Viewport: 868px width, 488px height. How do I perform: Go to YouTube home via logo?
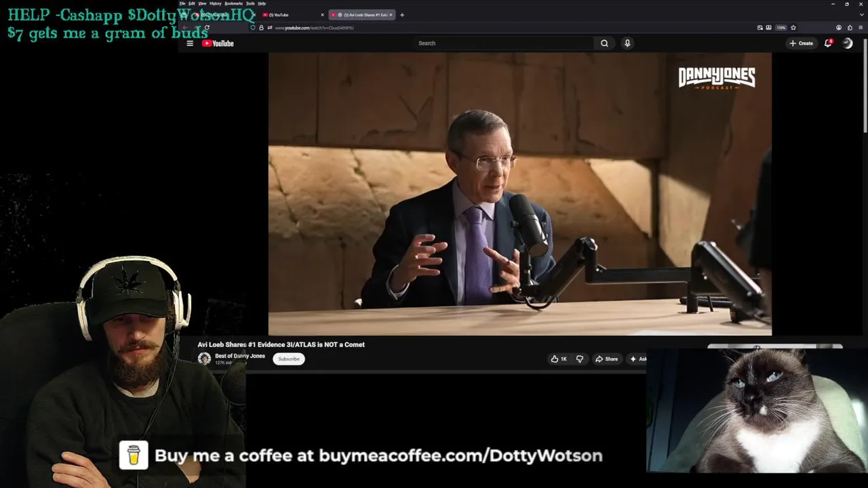(218, 43)
